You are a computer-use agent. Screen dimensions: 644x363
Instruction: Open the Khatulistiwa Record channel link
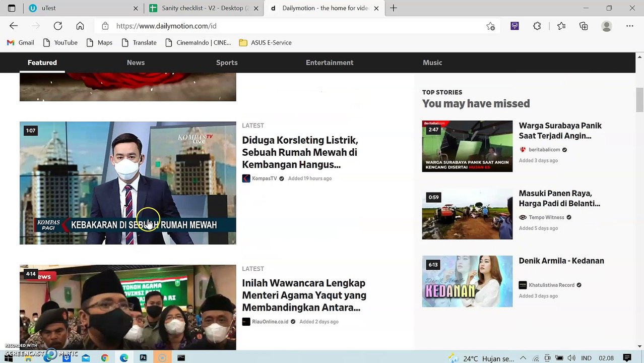pos(551,285)
